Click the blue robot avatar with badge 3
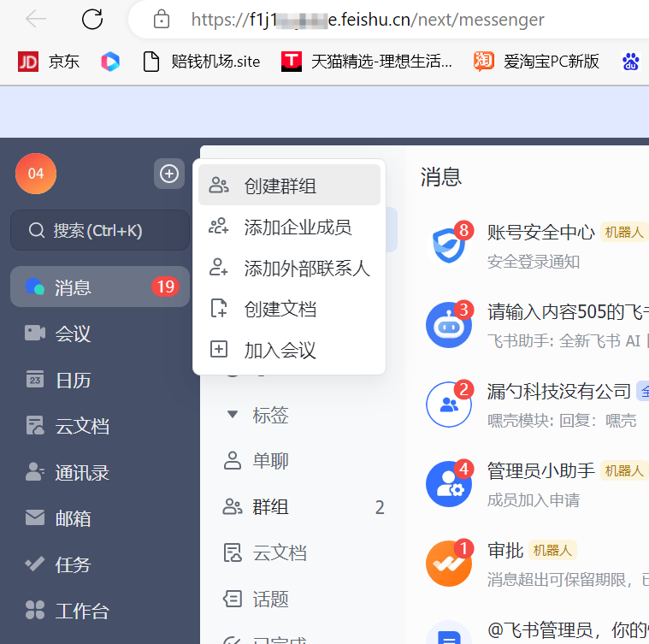Screen dimensions: 649x644 point(449,325)
